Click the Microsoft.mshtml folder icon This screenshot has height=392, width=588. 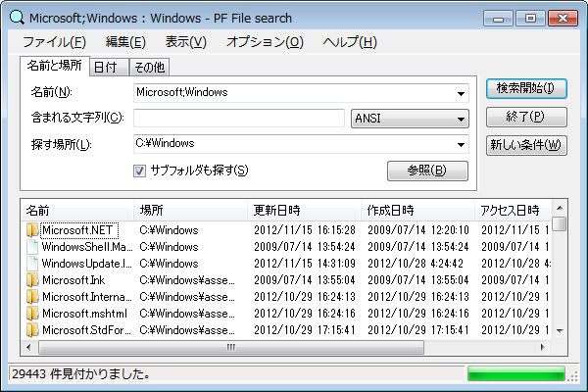point(32,314)
